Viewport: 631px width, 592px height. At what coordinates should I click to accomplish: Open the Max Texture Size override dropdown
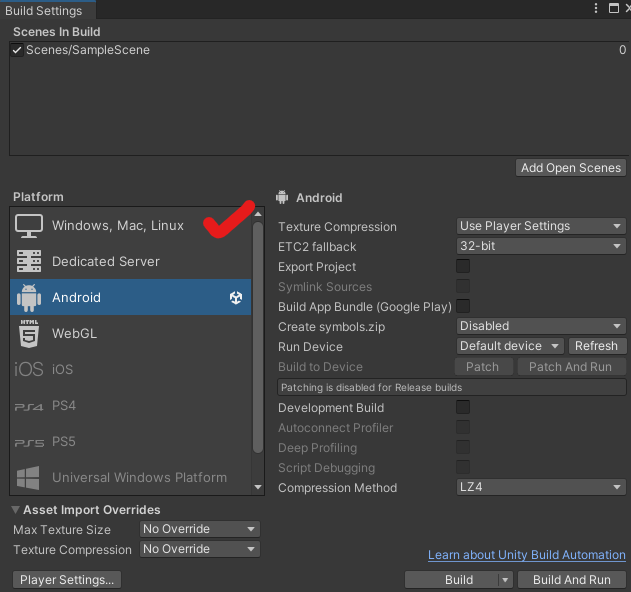pyautogui.click(x=200, y=529)
